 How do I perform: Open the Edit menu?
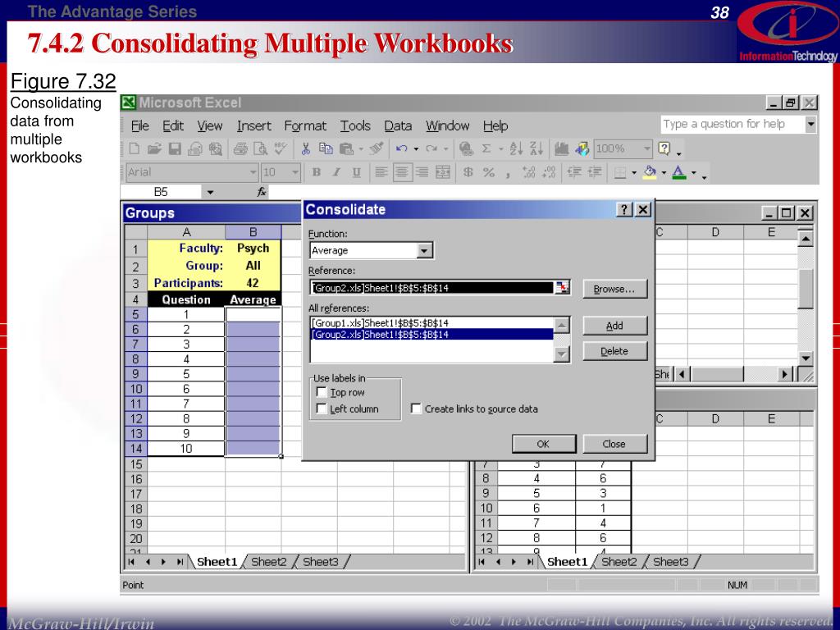click(173, 126)
